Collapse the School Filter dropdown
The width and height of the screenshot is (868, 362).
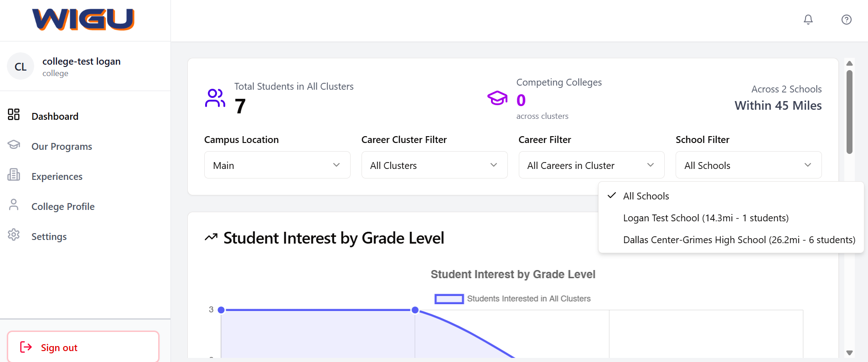pos(748,165)
